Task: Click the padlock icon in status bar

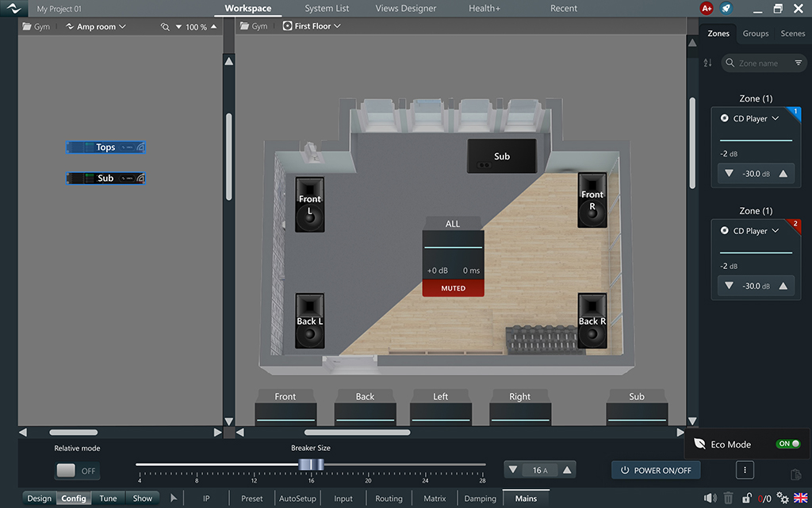Action: click(746, 498)
